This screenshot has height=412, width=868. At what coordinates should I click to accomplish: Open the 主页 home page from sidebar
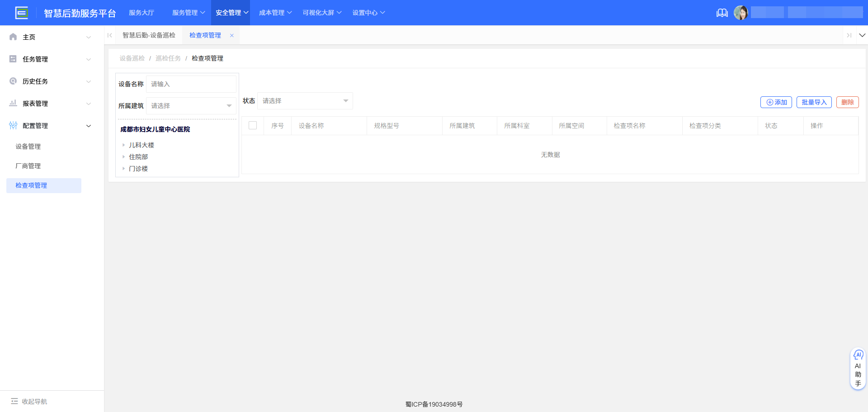point(28,37)
